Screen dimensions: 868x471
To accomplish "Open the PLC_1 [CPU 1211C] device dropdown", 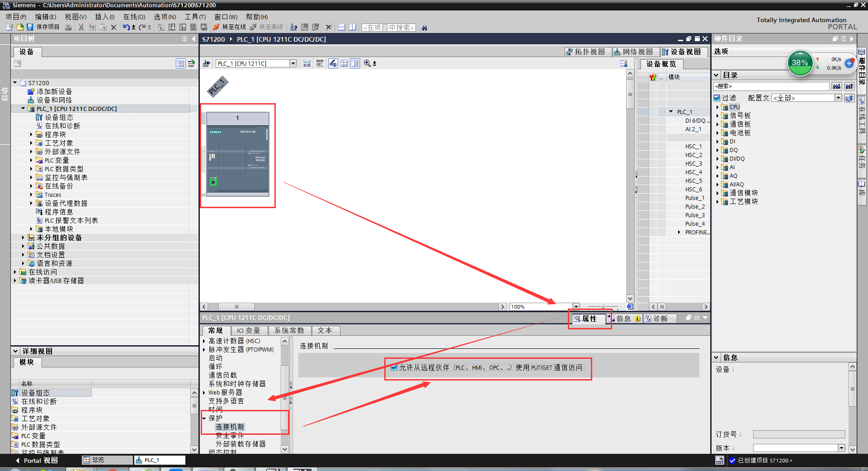I will click(x=293, y=63).
